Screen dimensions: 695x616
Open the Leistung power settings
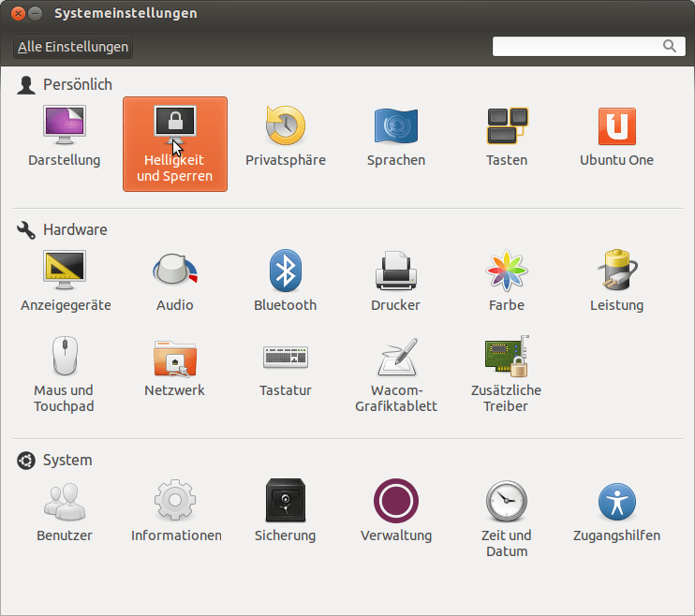tap(616, 281)
